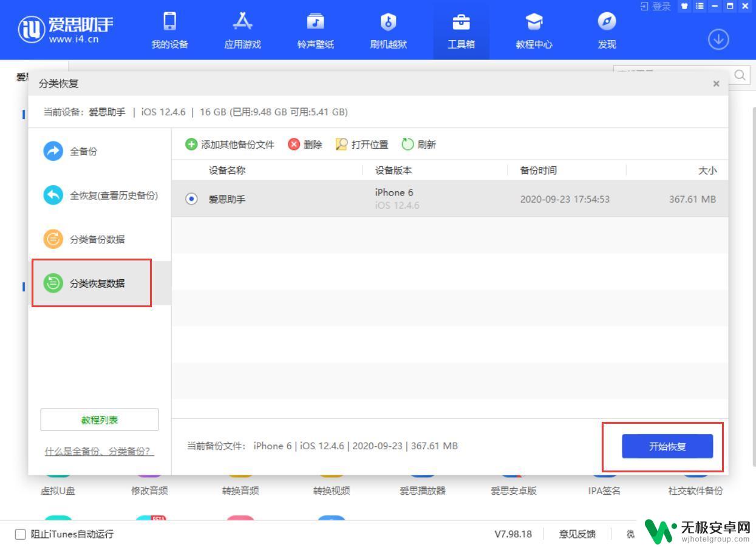Click backup time 2020-09-23 17:54:53 cell
Screen dimensions: 756x547
pos(565,199)
